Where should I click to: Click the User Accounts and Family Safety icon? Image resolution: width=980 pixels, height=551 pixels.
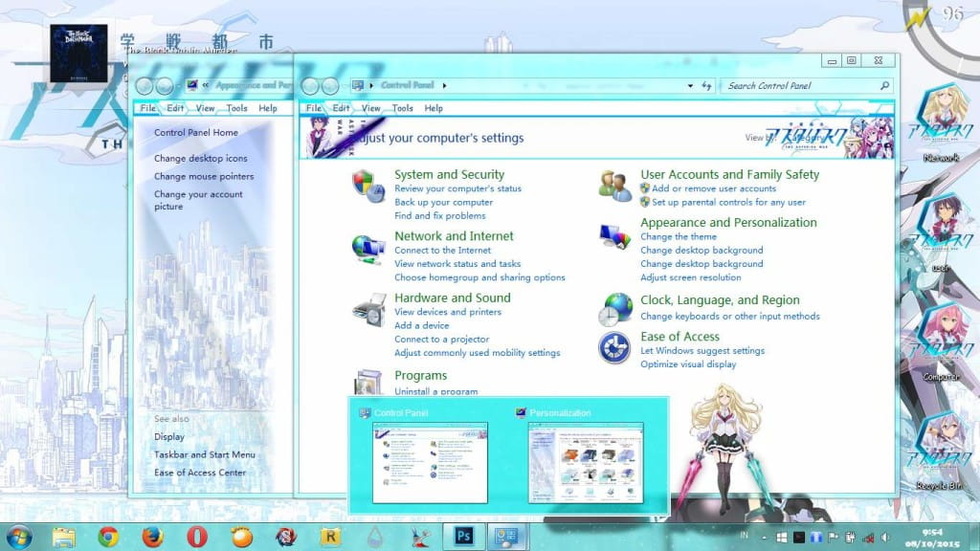613,186
